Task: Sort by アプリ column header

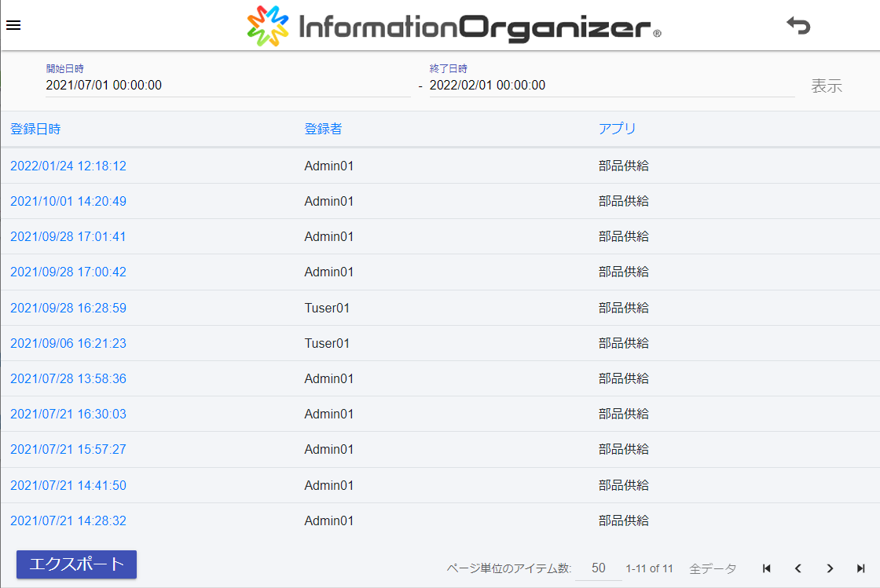Action: [617, 129]
